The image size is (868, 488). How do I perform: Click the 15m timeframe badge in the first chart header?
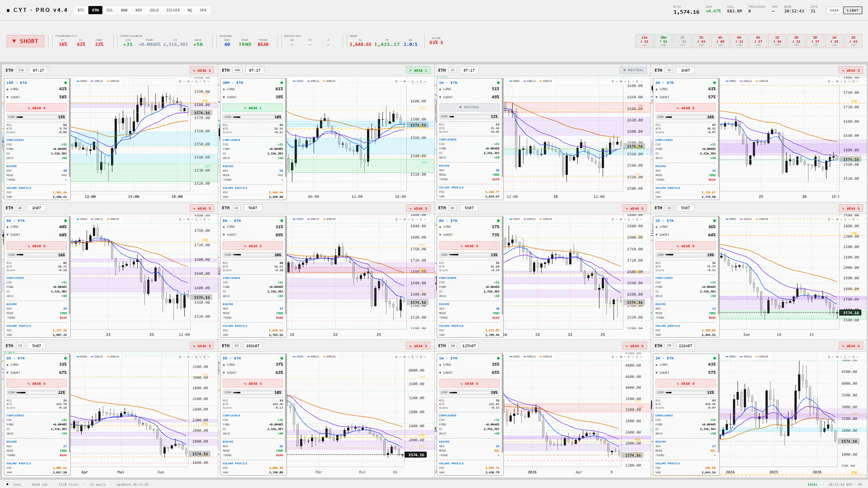tap(21, 70)
